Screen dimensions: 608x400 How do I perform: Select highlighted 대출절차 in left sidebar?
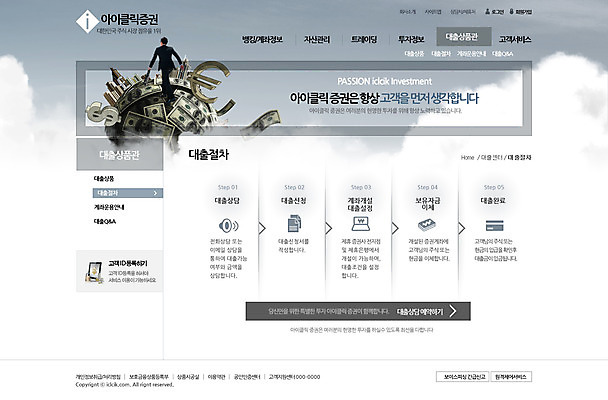pyautogui.click(x=128, y=193)
